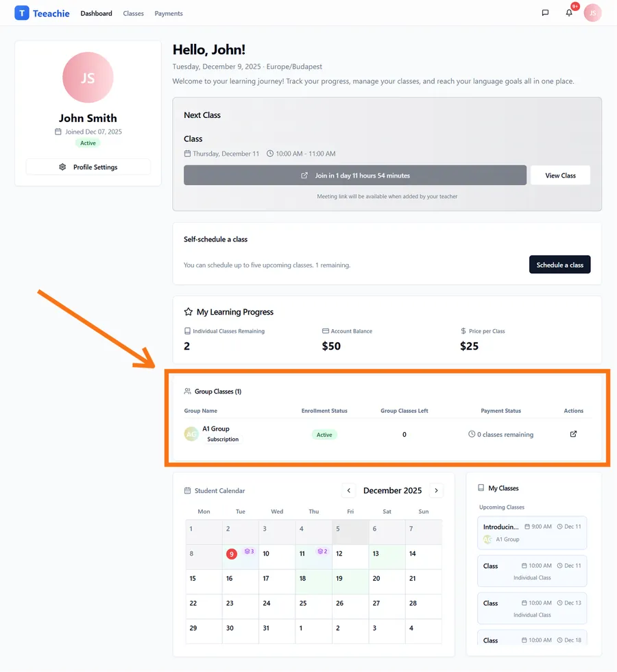Click the JS user avatar in header
The image size is (617, 672).
592,13
